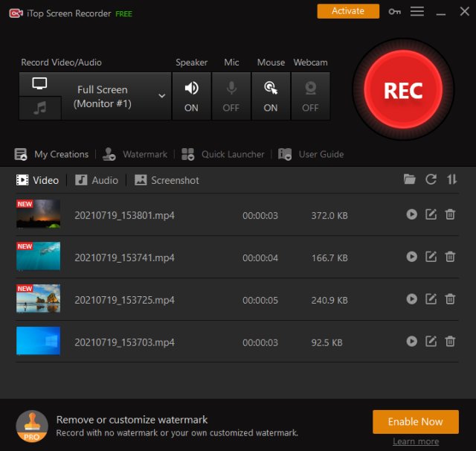Toggle the Webcam OFF button

pos(311,96)
